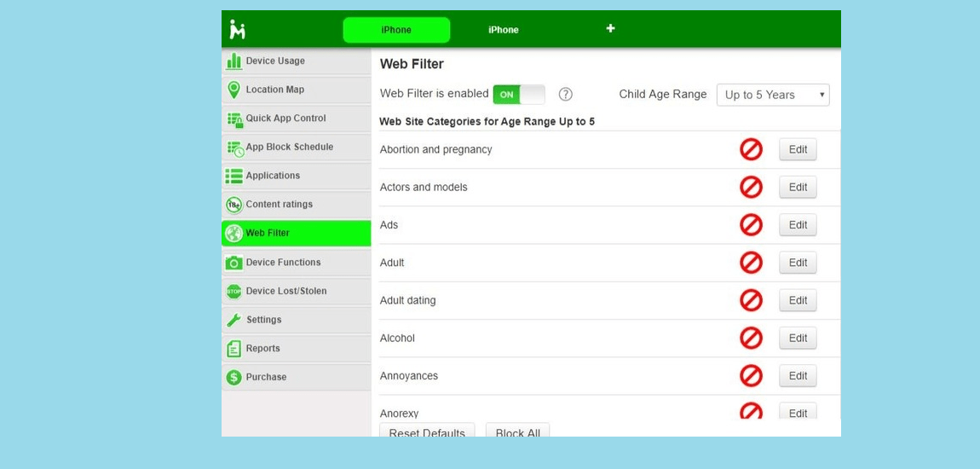Edit the Adult category
This screenshot has width=980, height=469.
click(798, 263)
